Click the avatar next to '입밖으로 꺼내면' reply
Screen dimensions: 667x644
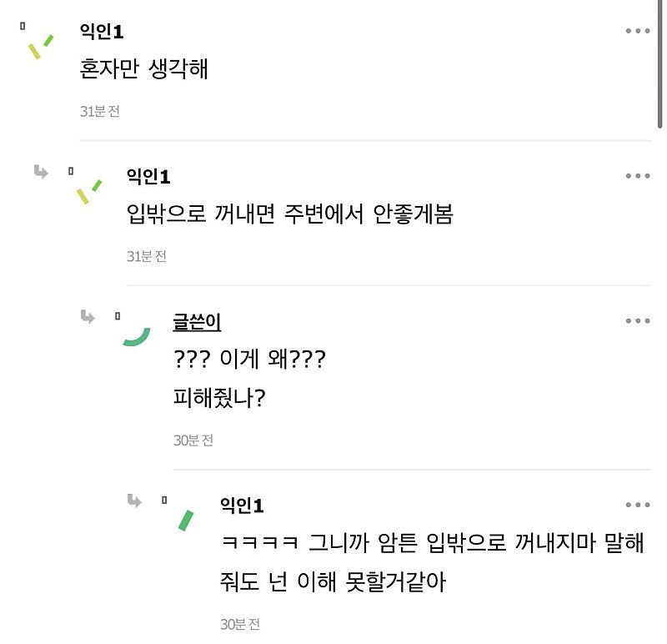coord(89,192)
